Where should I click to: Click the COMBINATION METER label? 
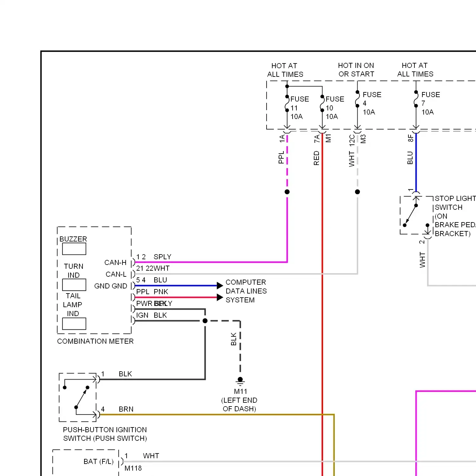click(95, 341)
